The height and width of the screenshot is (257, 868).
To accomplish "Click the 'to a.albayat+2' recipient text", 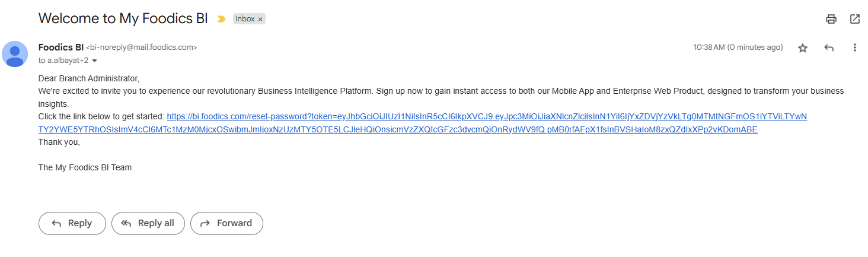I will (x=63, y=61).
